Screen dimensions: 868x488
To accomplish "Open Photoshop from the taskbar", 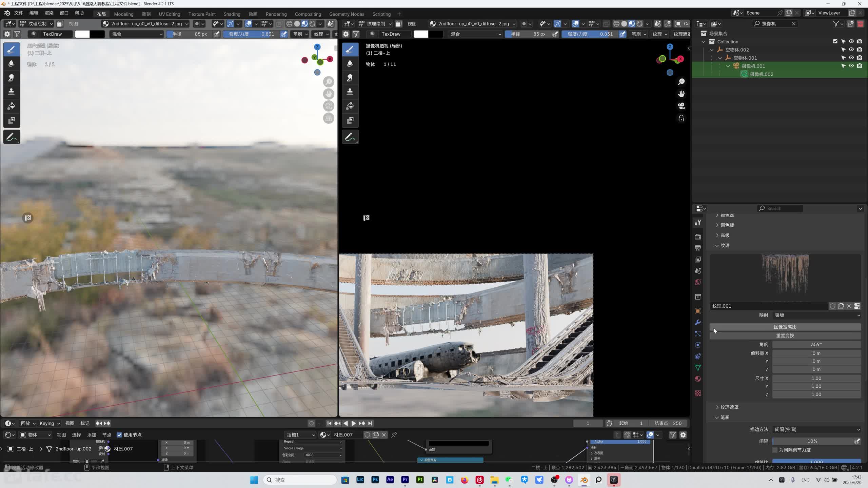I will (375, 480).
